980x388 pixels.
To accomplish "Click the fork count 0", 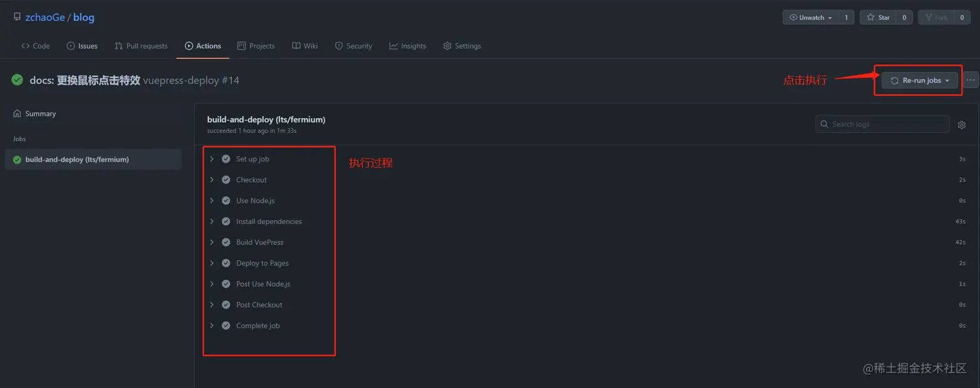I will coord(962,17).
